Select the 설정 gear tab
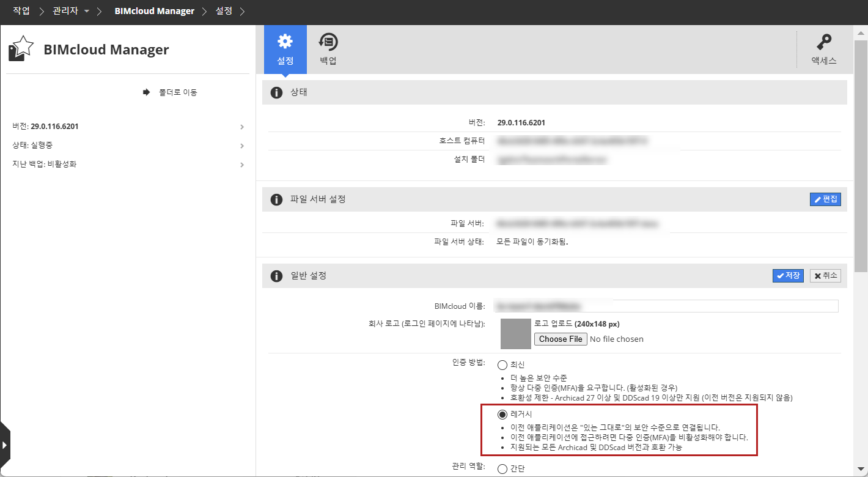868x477 pixels. (x=285, y=50)
